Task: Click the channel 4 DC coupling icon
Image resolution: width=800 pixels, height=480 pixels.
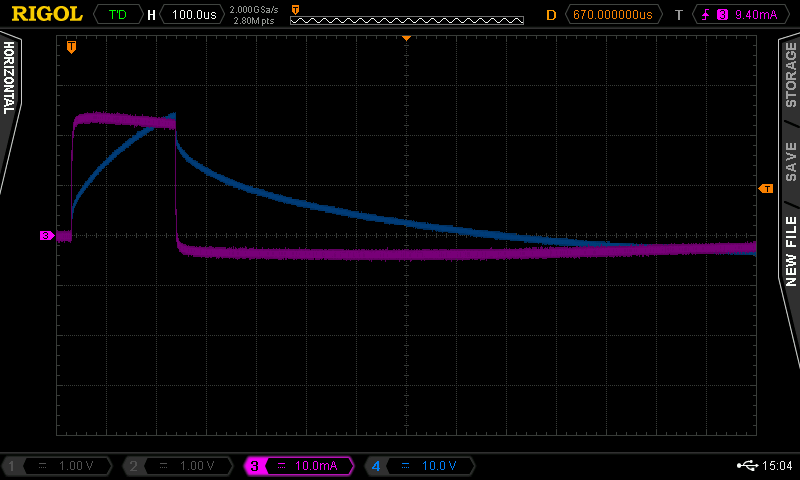Action: [x=405, y=466]
